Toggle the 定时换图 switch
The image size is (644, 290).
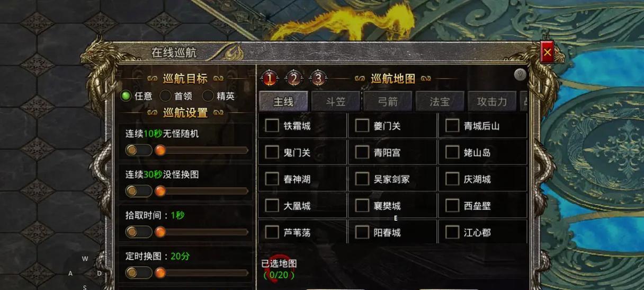click(x=139, y=273)
